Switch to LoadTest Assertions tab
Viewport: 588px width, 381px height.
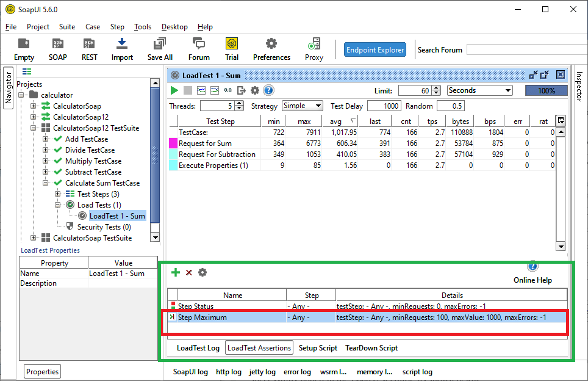pos(259,348)
